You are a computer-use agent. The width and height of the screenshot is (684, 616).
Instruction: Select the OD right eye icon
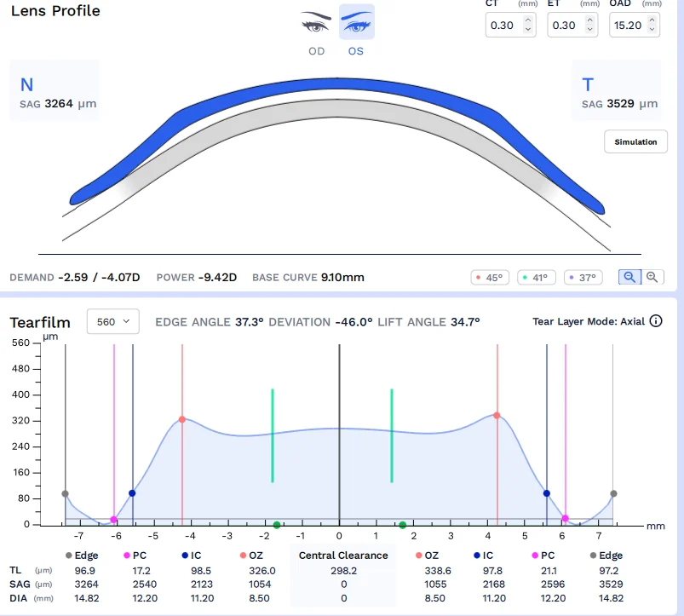(x=316, y=23)
